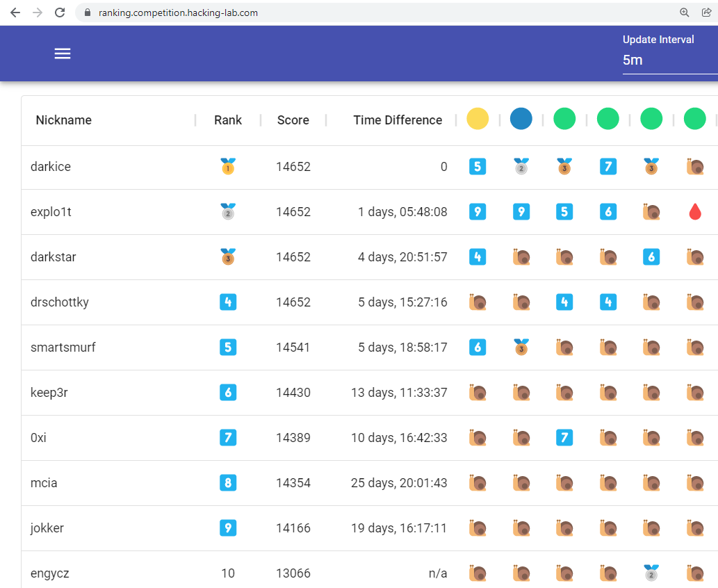The image size is (718, 588).
Task: Click the bronze medal in smartsmurf's row
Action: 521,347
